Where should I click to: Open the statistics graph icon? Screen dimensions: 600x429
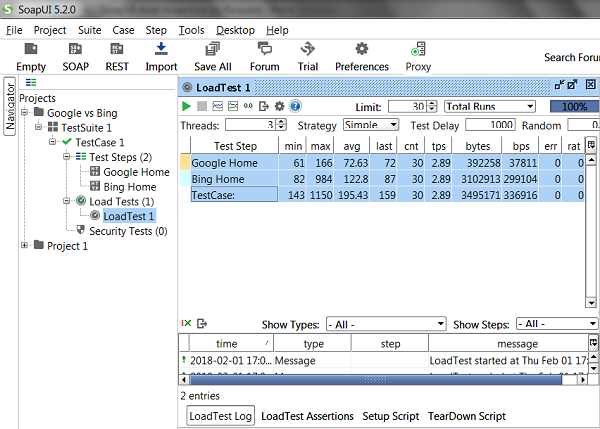[x=217, y=106]
